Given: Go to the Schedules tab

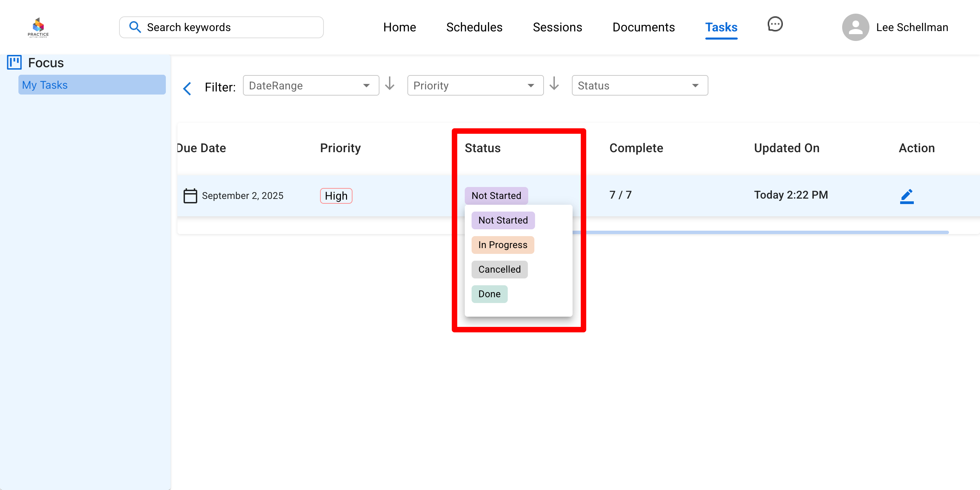Looking at the screenshot, I should click(x=474, y=27).
